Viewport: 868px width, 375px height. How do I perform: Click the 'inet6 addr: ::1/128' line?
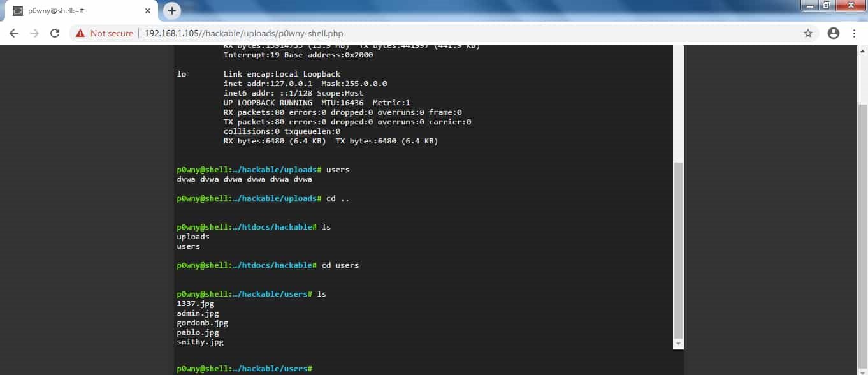[x=293, y=93]
